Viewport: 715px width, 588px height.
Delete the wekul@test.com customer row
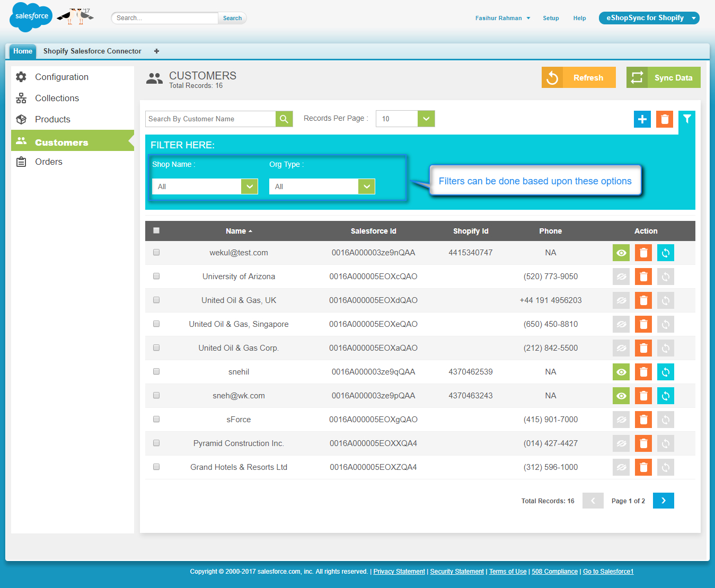[x=643, y=253]
